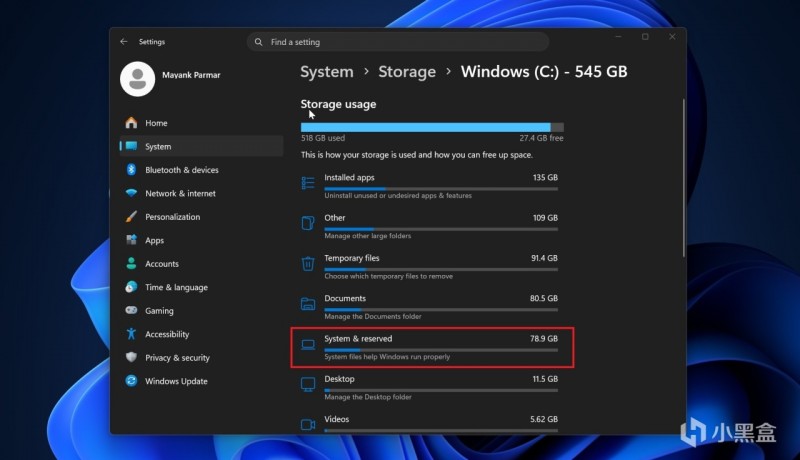Image resolution: width=800 pixels, height=460 pixels.
Task: Go to Accounts settings
Action: (201, 264)
